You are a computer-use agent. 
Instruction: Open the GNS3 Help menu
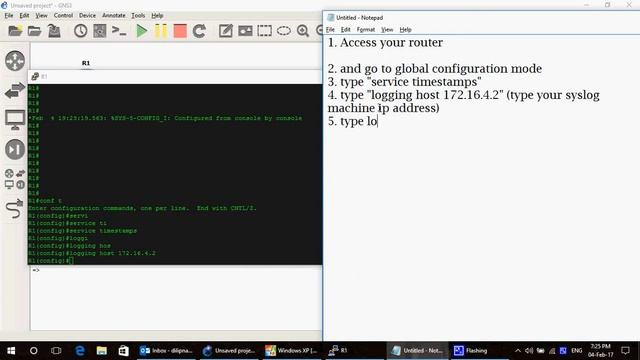coord(157,16)
